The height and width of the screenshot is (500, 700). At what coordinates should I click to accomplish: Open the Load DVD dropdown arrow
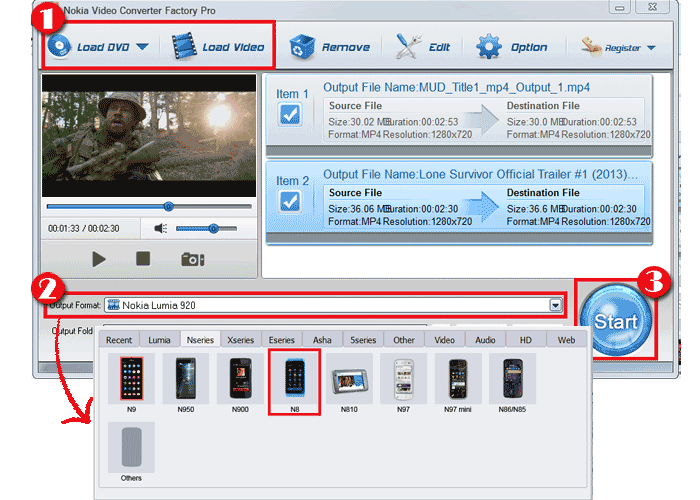(142, 47)
